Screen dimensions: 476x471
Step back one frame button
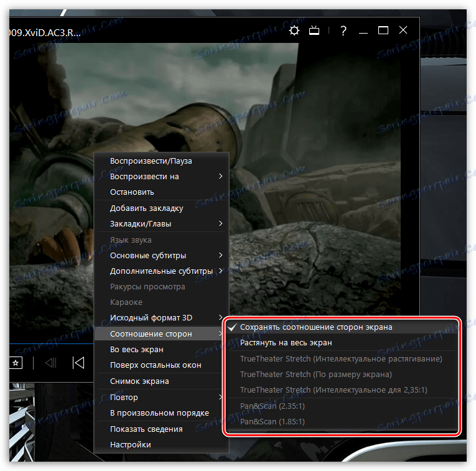50,363
